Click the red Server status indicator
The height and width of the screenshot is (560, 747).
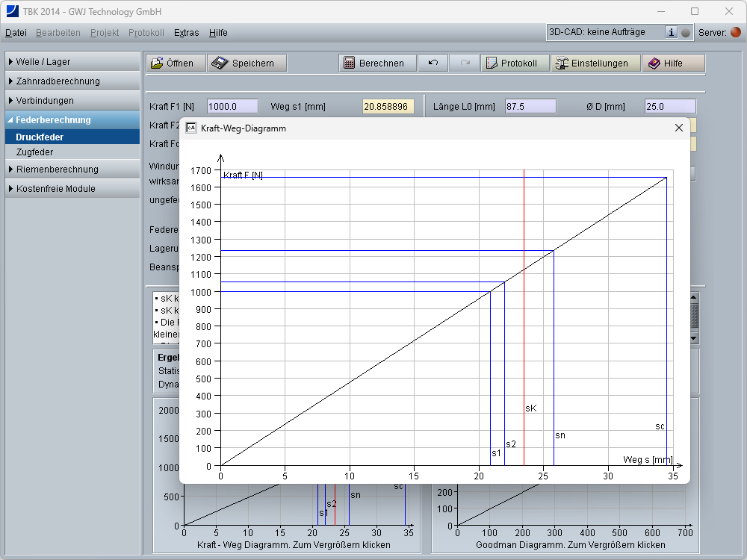click(x=736, y=32)
